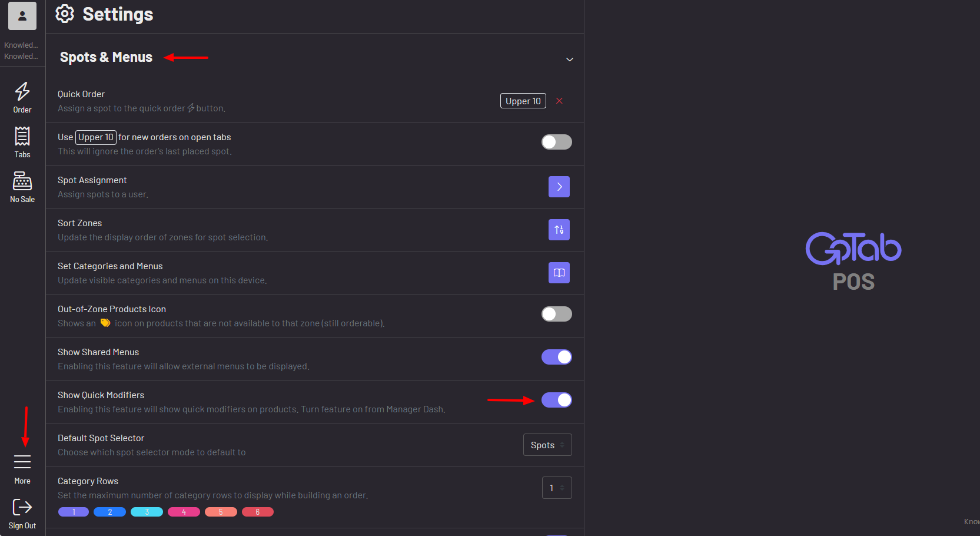Viewport: 980px width, 536px height.
Task: Turn off Show Quick Modifiers
Action: tap(556, 400)
